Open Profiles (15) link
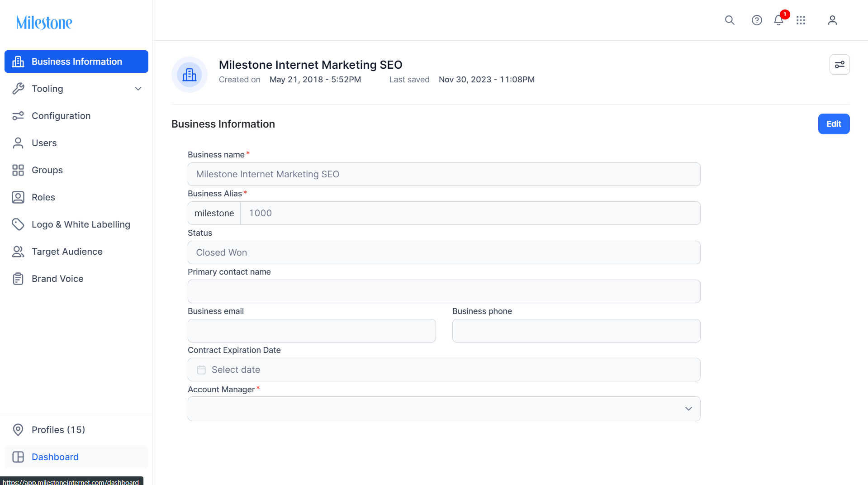The width and height of the screenshot is (868, 485). point(76,430)
